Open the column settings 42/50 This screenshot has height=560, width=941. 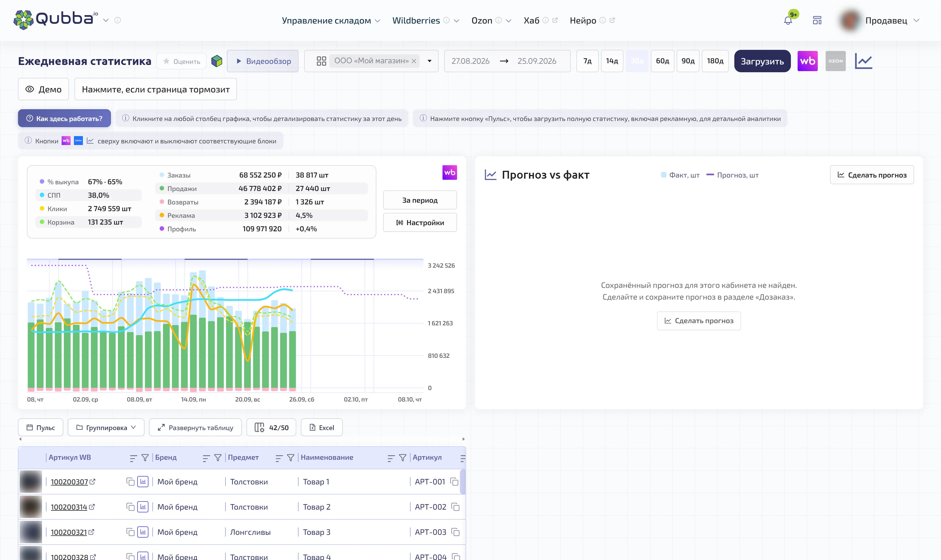[x=271, y=428]
